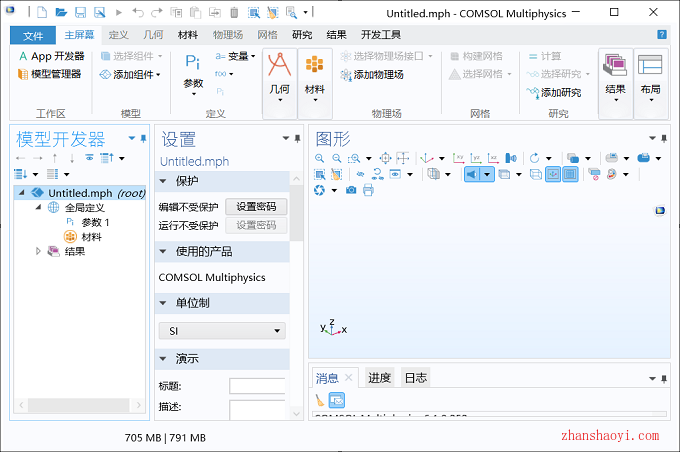Open the 文件 menu
This screenshot has width=680, height=452.
tap(33, 36)
